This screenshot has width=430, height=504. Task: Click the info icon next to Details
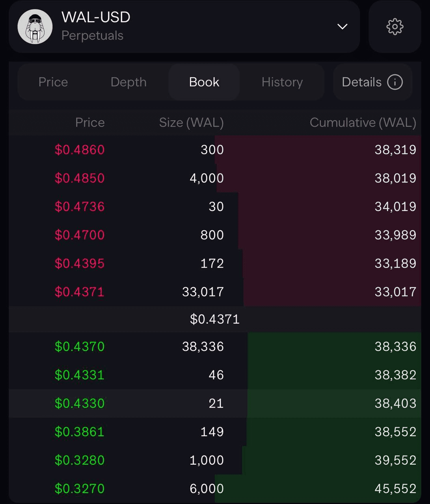(x=395, y=82)
